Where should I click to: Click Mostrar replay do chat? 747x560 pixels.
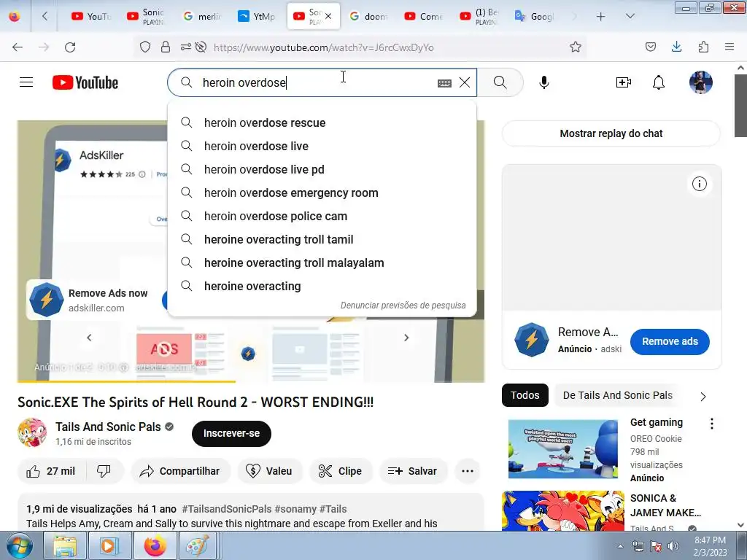[x=611, y=133]
